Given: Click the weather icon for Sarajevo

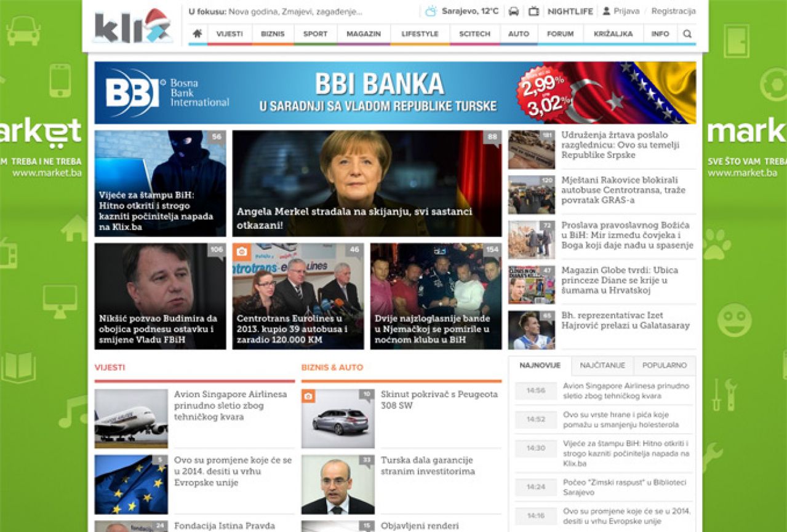Looking at the screenshot, I should coord(431,11).
